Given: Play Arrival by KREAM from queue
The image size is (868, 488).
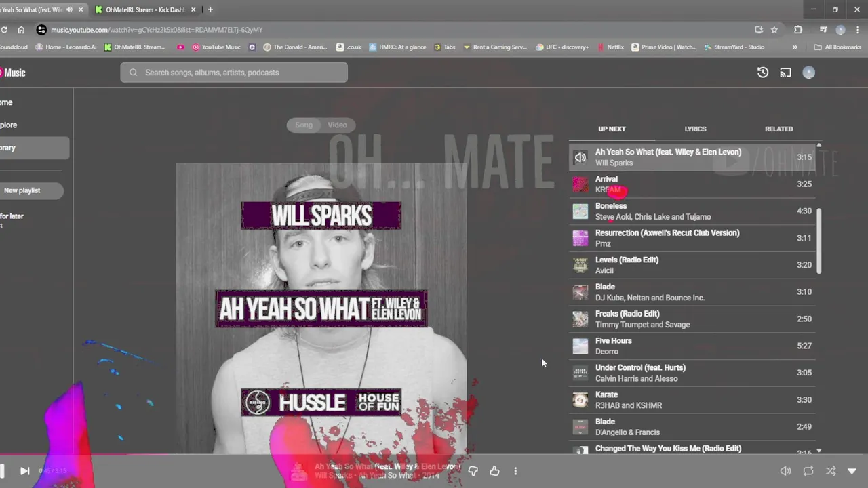Looking at the screenshot, I should click(x=692, y=184).
